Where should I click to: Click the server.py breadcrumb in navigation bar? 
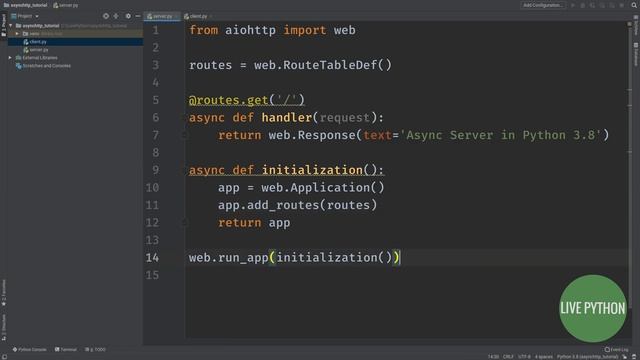click(66, 5)
